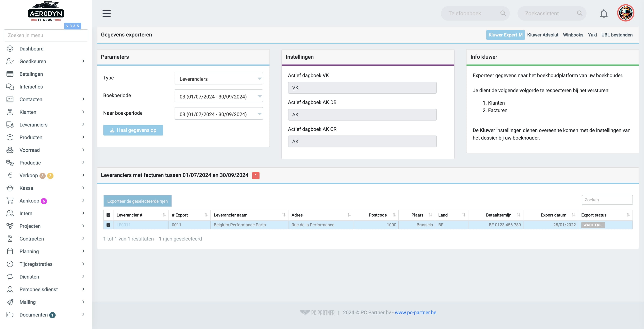This screenshot has height=329, width=644.
Task: Click the Productie gears icon
Action: pyautogui.click(x=10, y=163)
